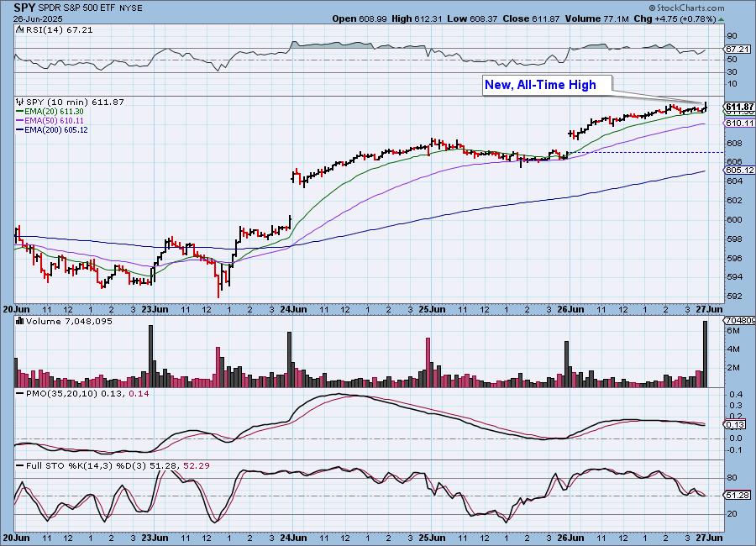Screen dimensions: 756x546
Task: Click the candlestick icon before SPY (10 min)
Action: (x=20, y=102)
